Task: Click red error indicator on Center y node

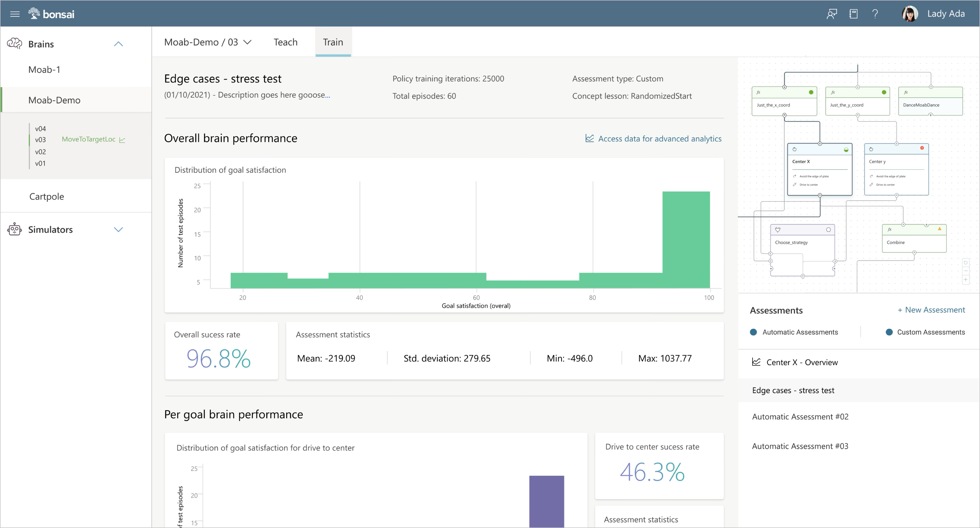Action: tap(922, 148)
